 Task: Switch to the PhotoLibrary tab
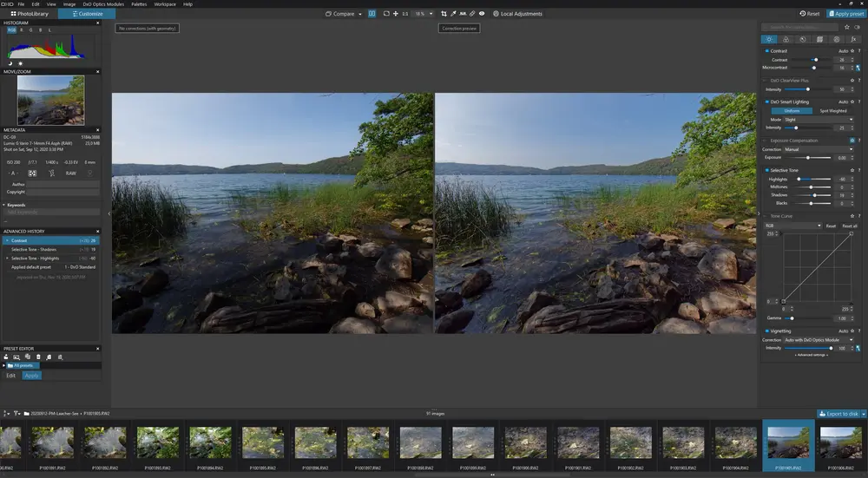(x=30, y=14)
